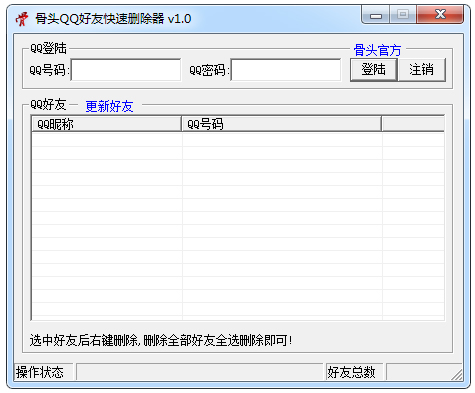Focus the QQ号码 input field

pyautogui.click(x=126, y=70)
